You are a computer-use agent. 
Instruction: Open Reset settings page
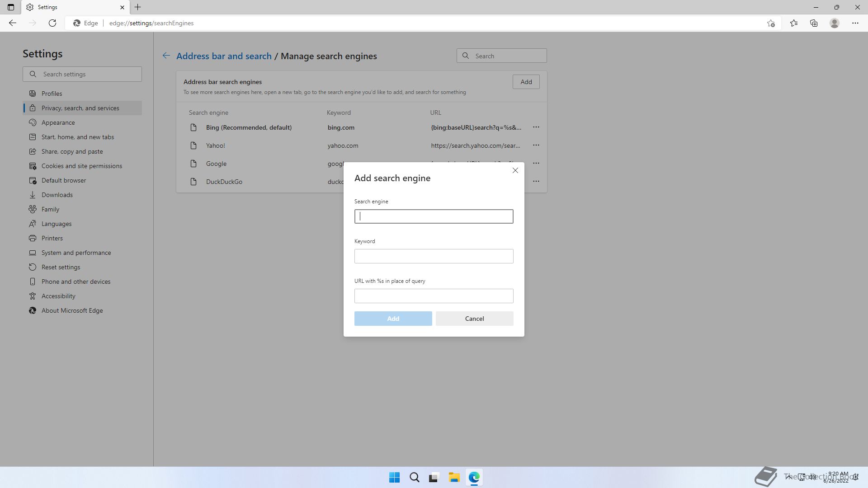tap(82, 267)
